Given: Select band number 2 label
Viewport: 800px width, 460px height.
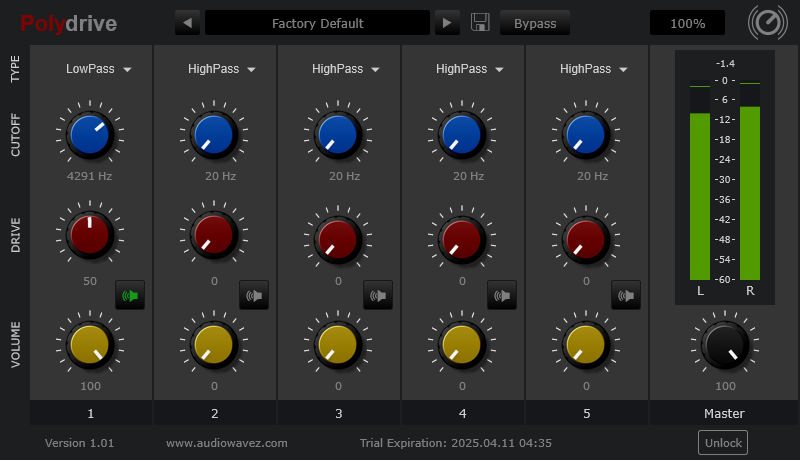Looking at the screenshot, I should pos(215,413).
